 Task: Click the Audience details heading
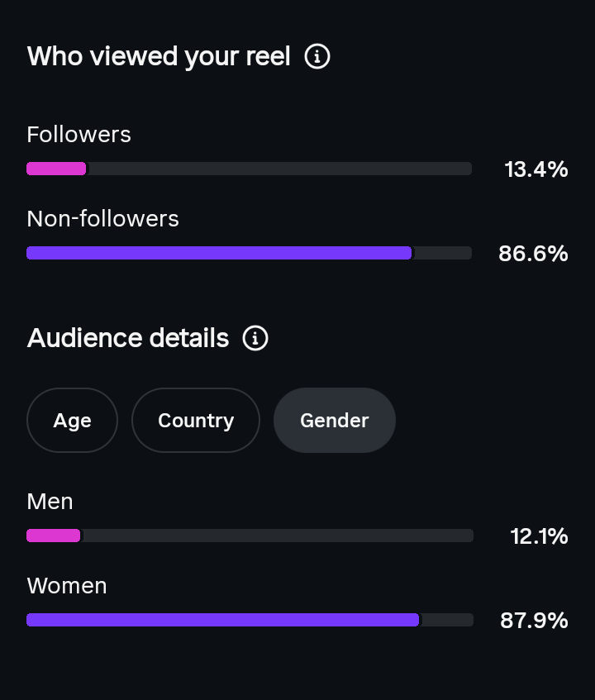point(128,338)
